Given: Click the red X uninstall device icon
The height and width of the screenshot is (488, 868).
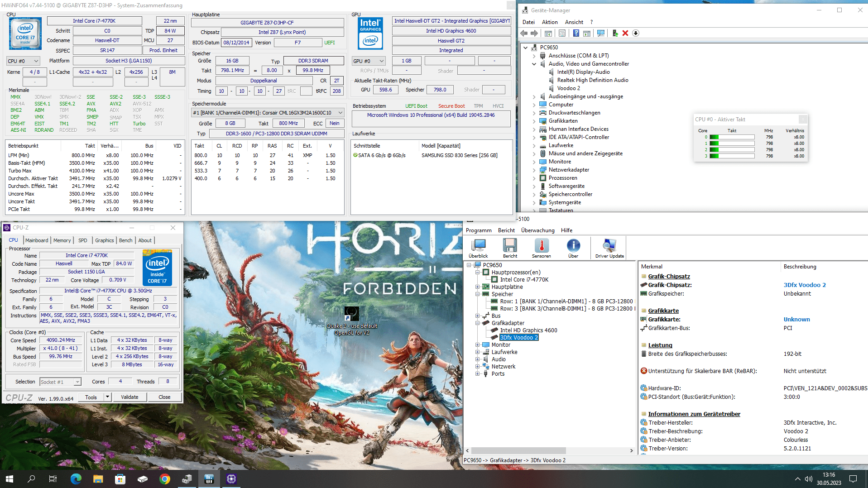Looking at the screenshot, I should point(625,33).
